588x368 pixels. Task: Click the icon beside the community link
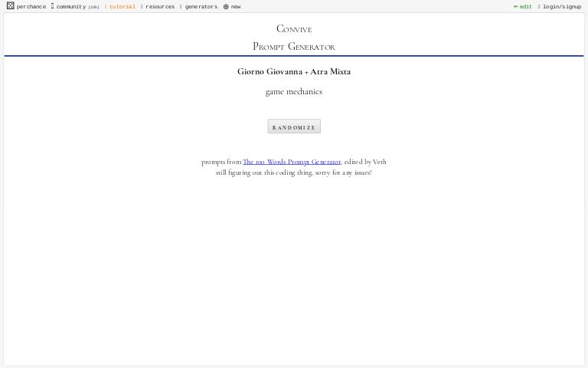(53, 6)
